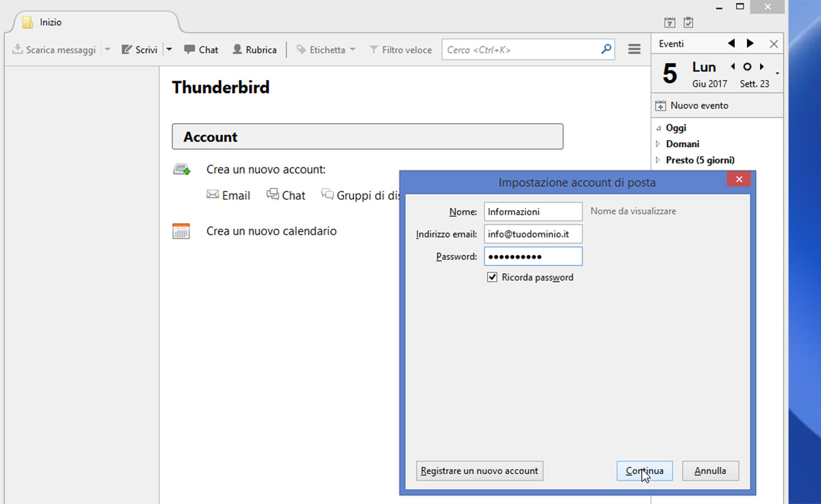
Task: Go to next day in Eventi
Action: point(751,43)
